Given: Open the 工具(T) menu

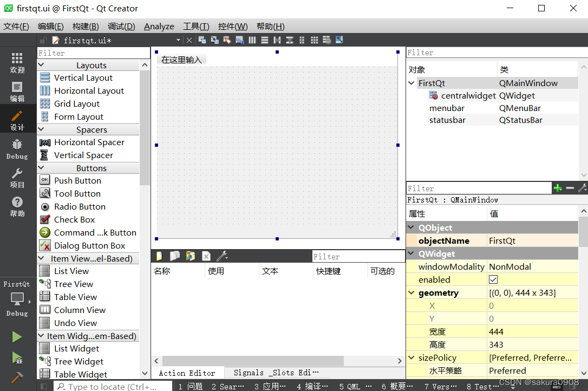Looking at the screenshot, I should pos(196,27).
